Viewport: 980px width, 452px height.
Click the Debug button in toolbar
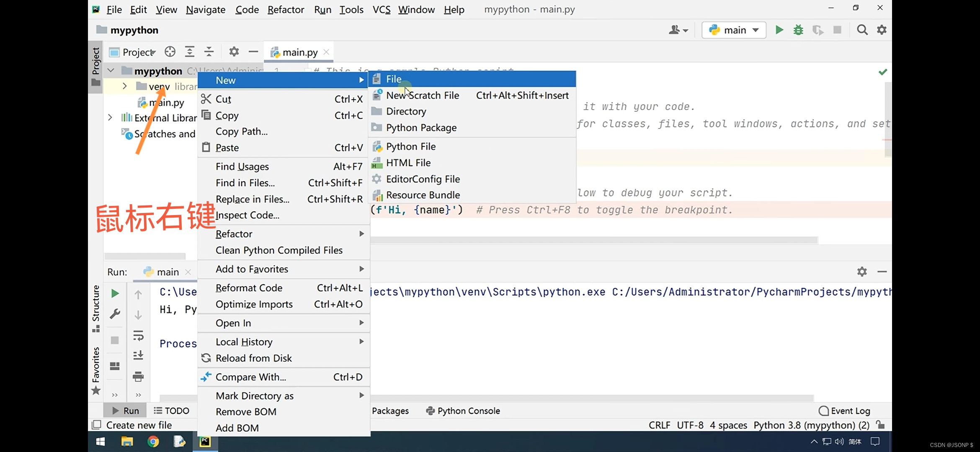[799, 30]
